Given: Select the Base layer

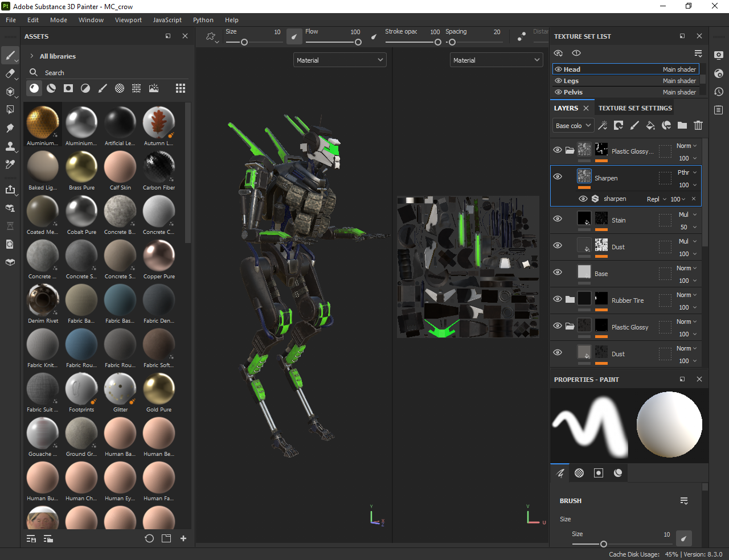Looking at the screenshot, I should click(x=601, y=274).
